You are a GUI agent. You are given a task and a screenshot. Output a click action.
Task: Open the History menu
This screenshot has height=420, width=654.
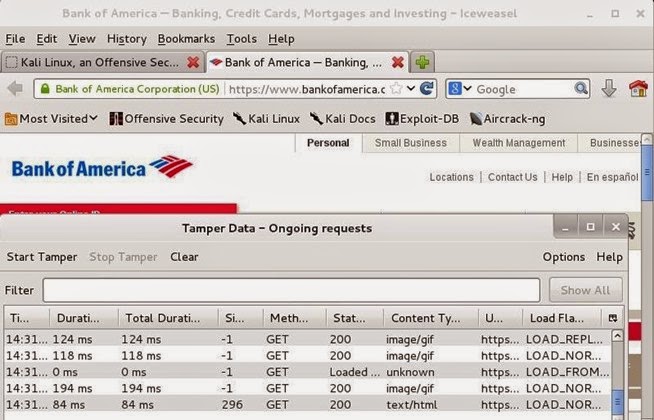pyautogui.click(x=127, y=39)
